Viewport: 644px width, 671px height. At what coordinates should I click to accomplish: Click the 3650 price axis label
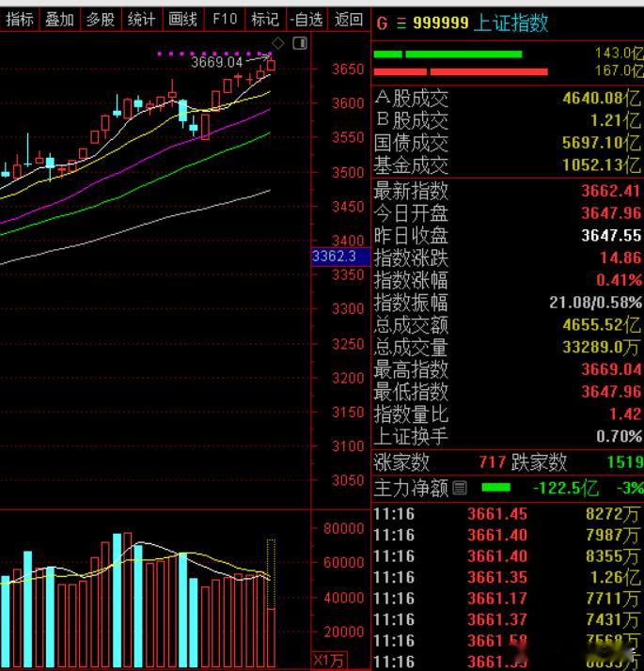click(x=348, y=70)
